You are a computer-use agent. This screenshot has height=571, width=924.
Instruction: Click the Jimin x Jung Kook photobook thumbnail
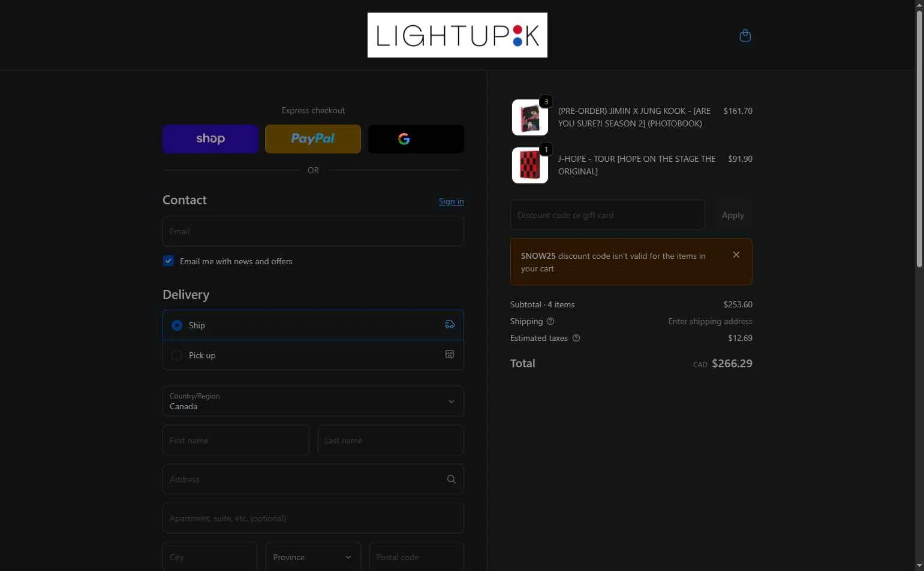pyautogui.click(x=530, y=117)
